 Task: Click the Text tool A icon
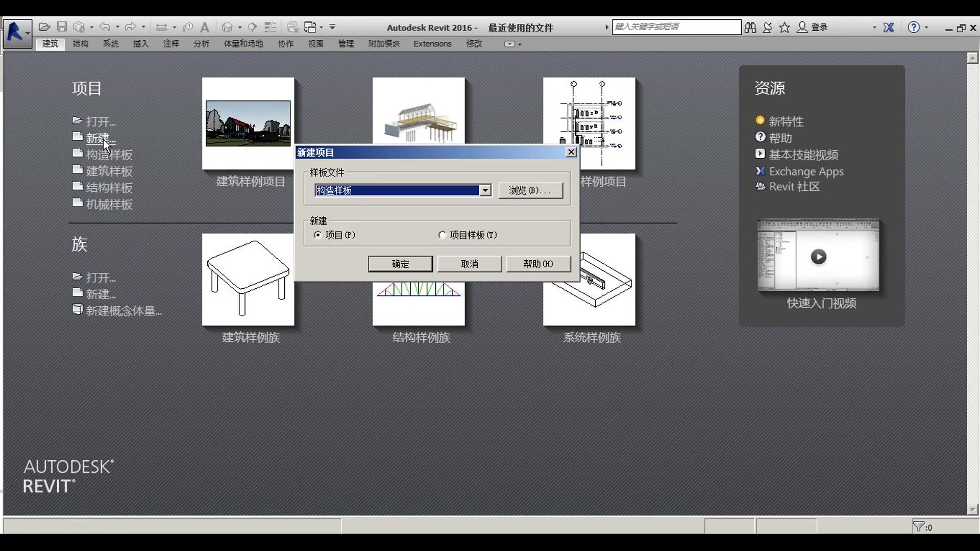[205, 28]
